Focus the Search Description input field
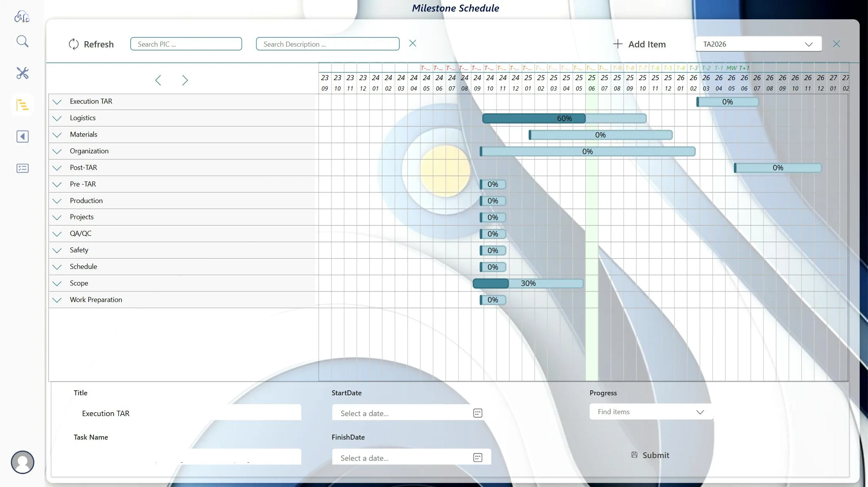The width and height of the screenshot is (868, 487). pos(328,44)
